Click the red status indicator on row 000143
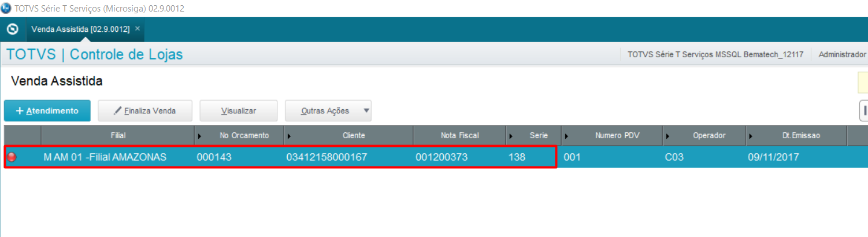Screen dimensions: 868x237 coord(12,157)
